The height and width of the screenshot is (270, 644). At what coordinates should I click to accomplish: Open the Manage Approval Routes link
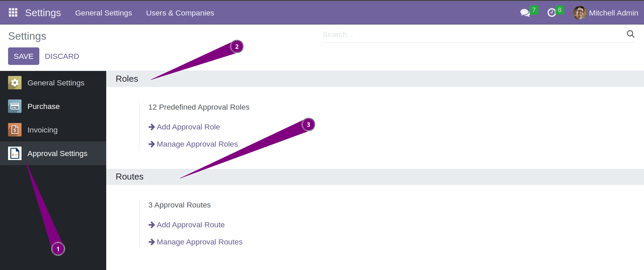pyautogui.click(x=199, y=242)
